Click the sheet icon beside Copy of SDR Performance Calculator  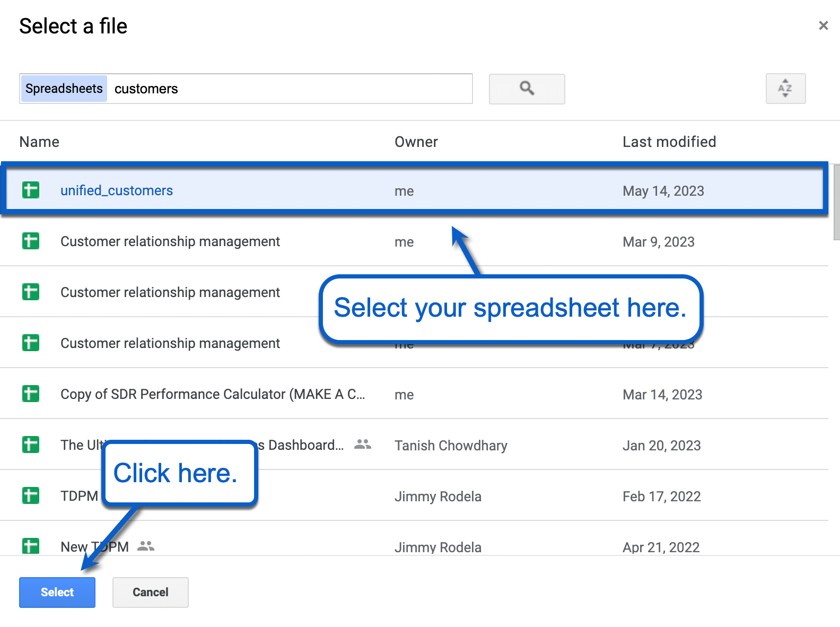pos(31,394)
